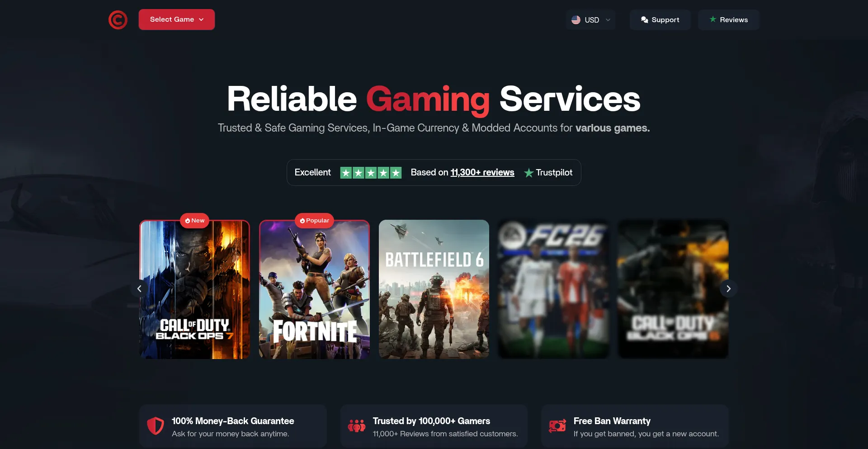Screen dimensions: 868x449
Task: Click the Popular badge on Fortnite
Action: pyautogui.click(x=315, y=221)
